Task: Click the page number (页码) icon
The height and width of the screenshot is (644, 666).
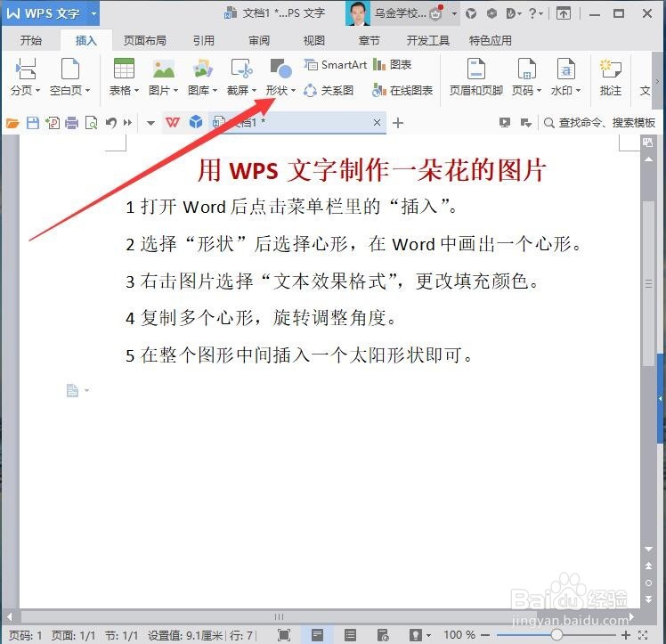Action: 526,69
